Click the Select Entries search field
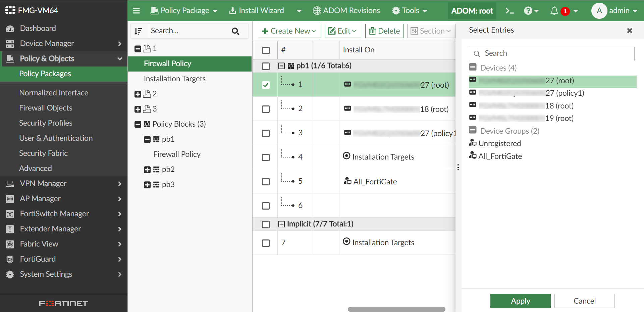 click(x=551, y=53)
